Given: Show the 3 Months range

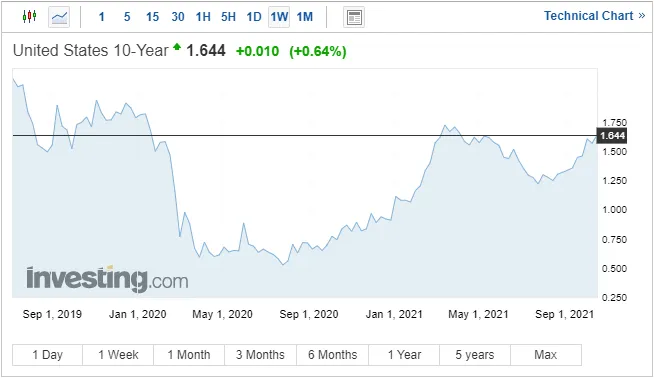Looking at the screenshot, I should pos(260,355).
